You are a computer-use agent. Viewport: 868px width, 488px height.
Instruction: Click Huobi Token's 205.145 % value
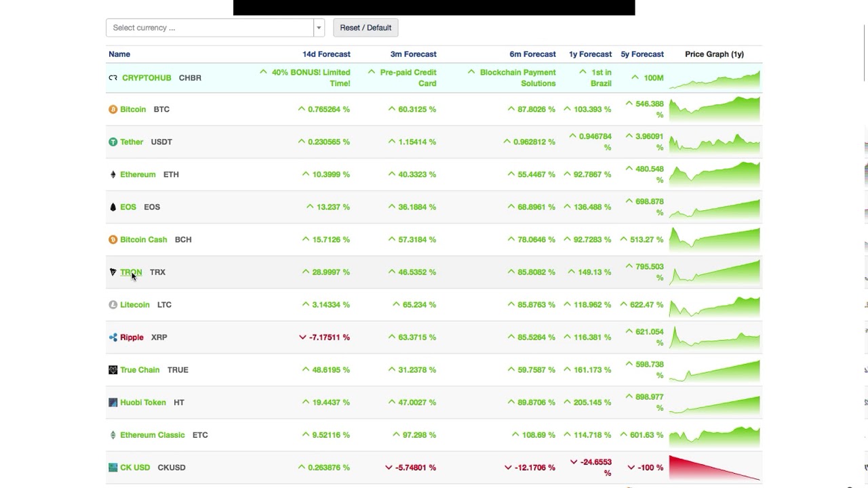(592, 402)
